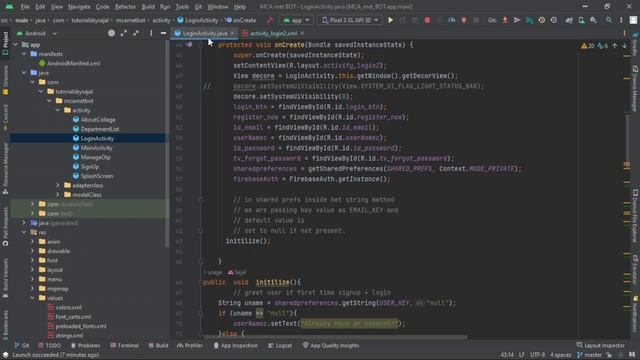This screenshot has width=640, height=360.
Task: Click the master git branch widget
Action: (590, 355)
